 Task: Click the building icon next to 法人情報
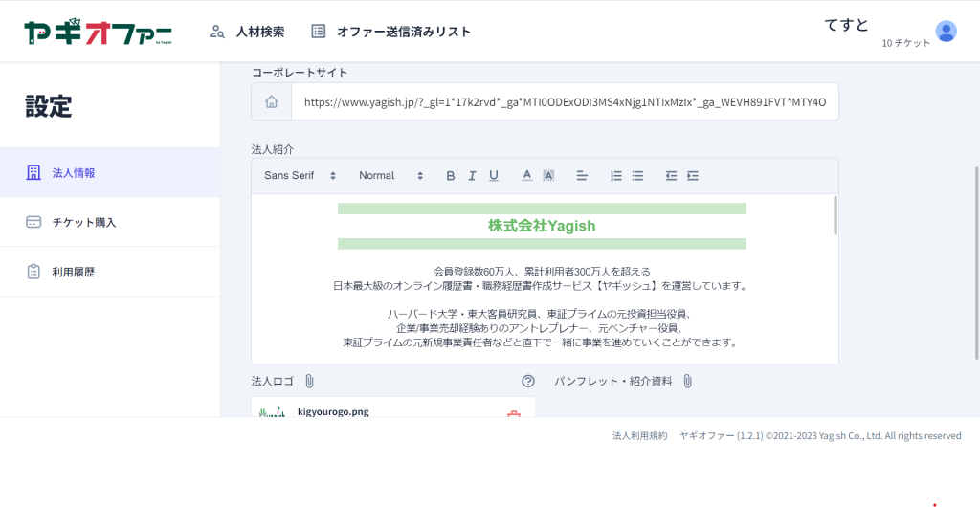[33, 173]
